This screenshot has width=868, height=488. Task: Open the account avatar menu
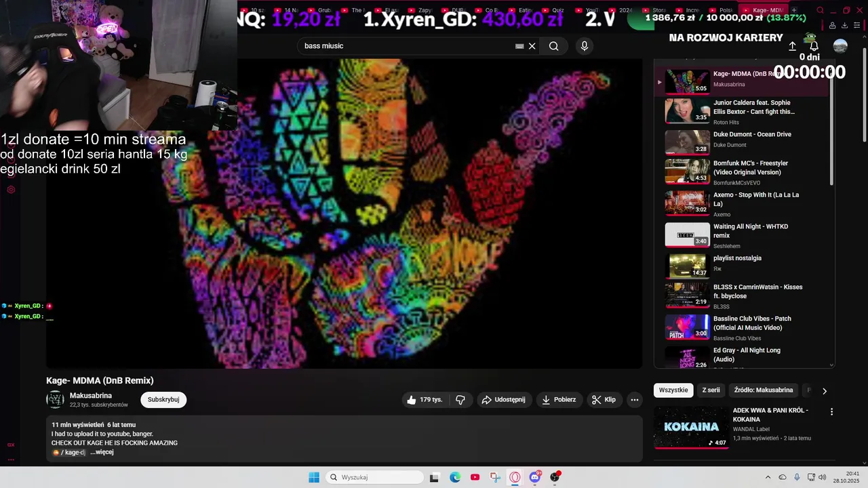click(x=840, y=46)
